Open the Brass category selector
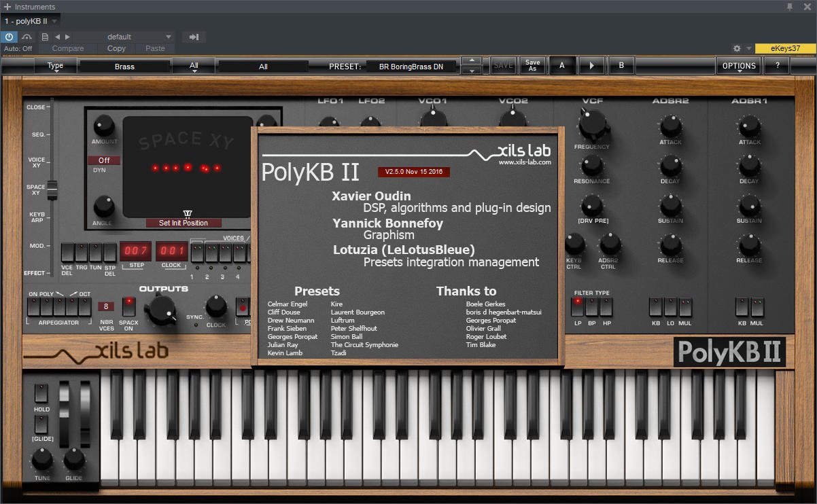The image size is (817, 504). point(124,67)
